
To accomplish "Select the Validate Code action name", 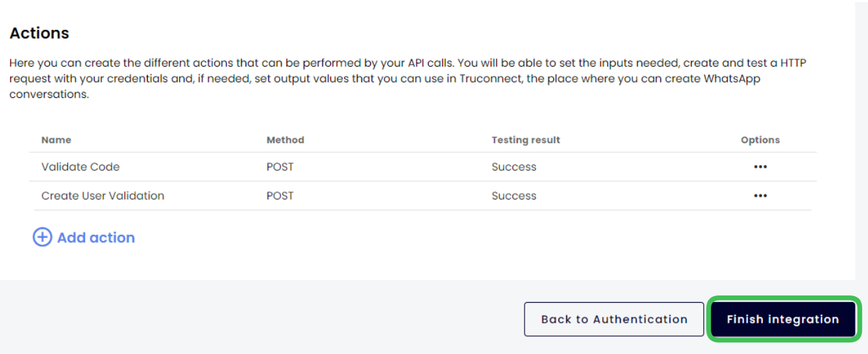I will pos(81,167).
